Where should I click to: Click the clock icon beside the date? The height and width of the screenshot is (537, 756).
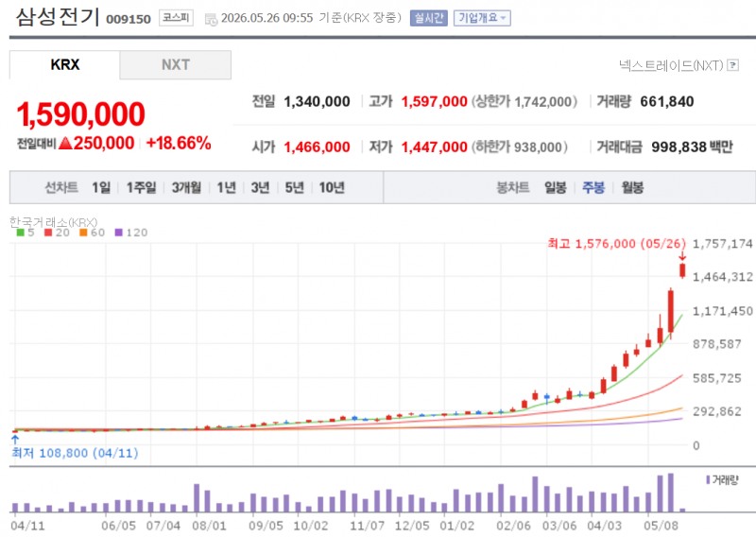pos(211,19)
